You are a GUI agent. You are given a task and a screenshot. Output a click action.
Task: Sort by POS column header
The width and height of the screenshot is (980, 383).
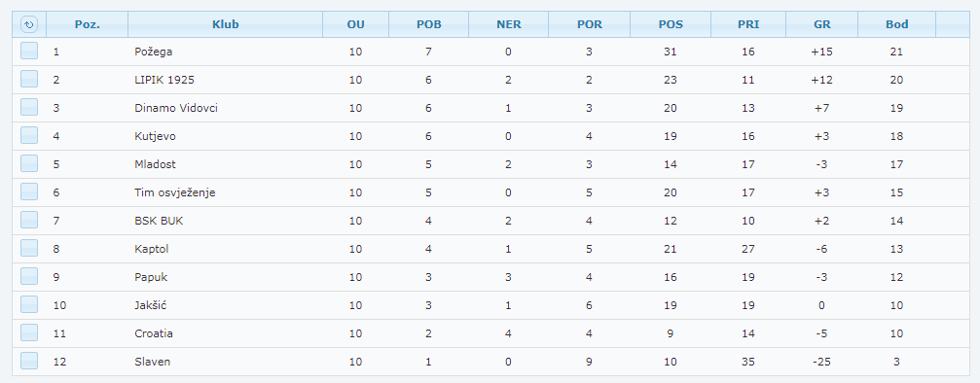671,24
